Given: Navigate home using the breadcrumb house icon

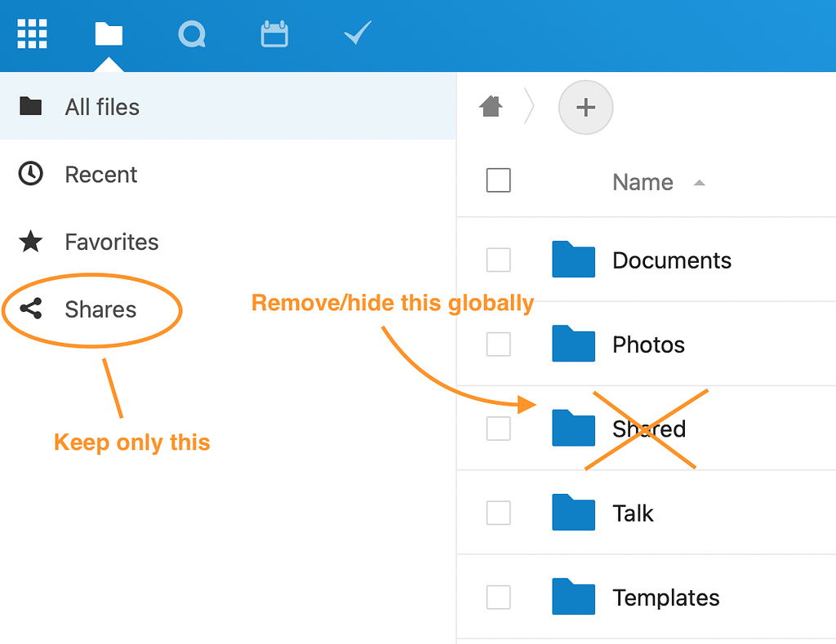Looking at the screenshot, I should point(490,107).
